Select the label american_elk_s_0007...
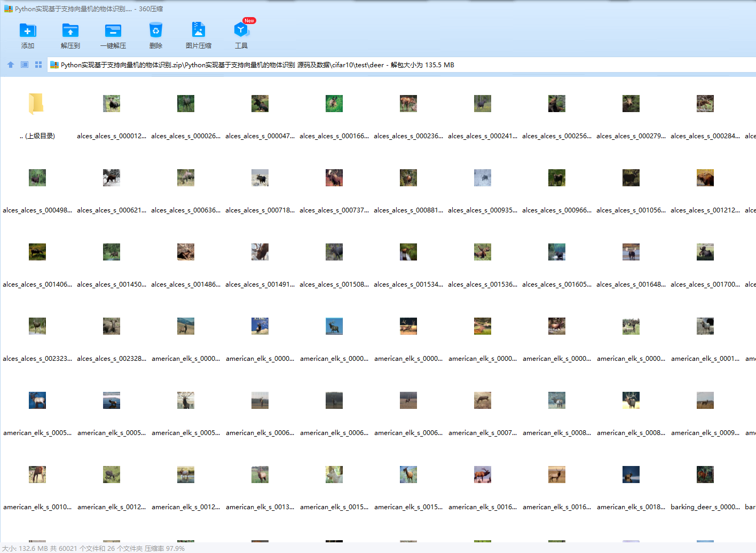The height and width of the screenshot is (553, 756). (483, 433)
